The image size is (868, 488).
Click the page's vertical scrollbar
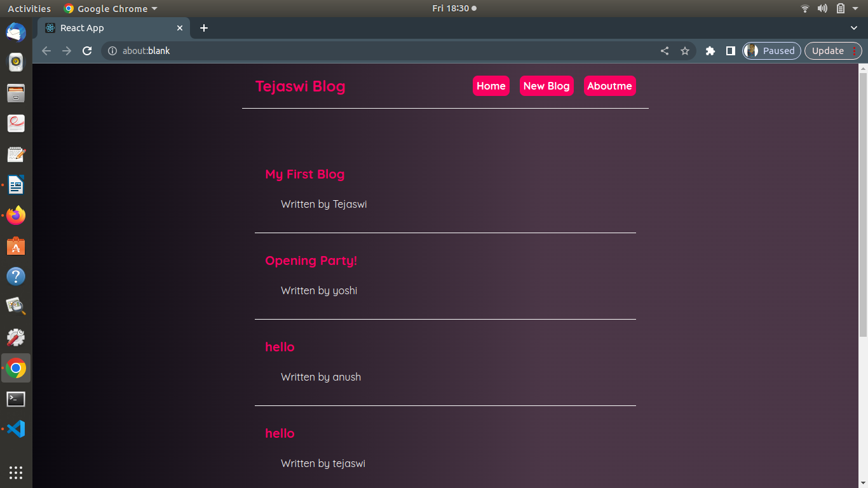863,203
